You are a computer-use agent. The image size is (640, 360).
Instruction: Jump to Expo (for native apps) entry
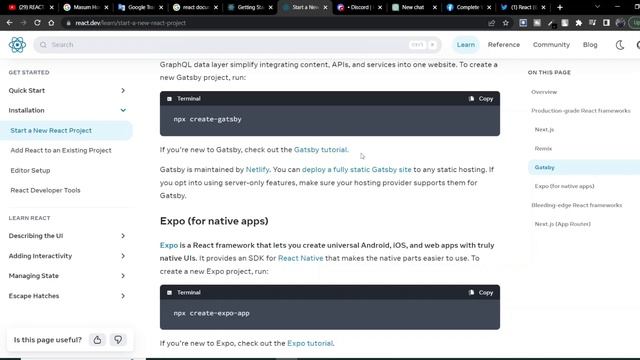coord(564,186)
